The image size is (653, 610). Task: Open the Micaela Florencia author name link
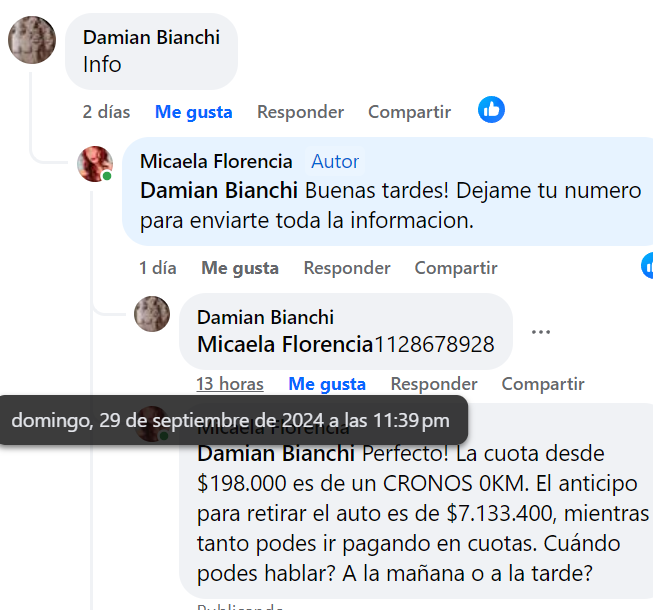pyautogui.click(x=216, y=162)
